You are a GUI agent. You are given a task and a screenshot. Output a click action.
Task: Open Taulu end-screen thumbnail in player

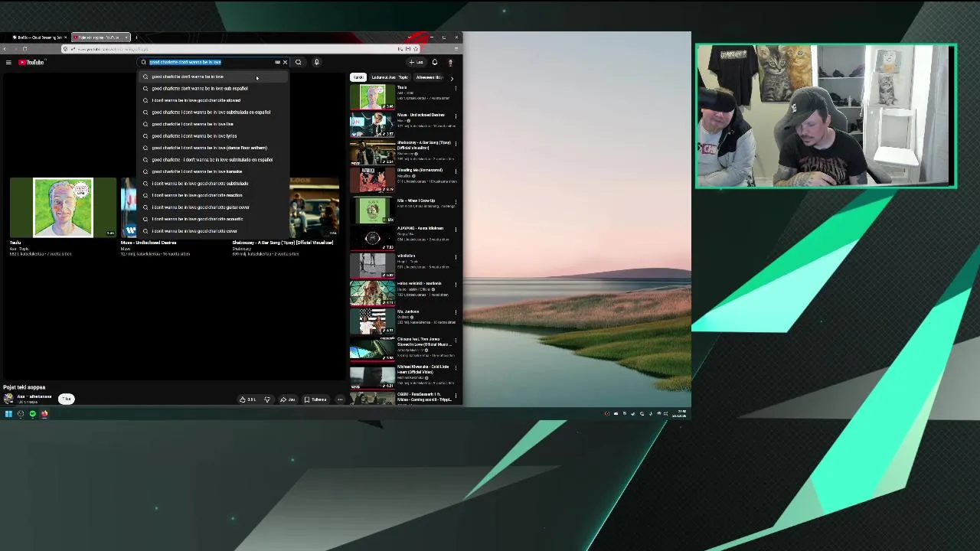(63, 207)
